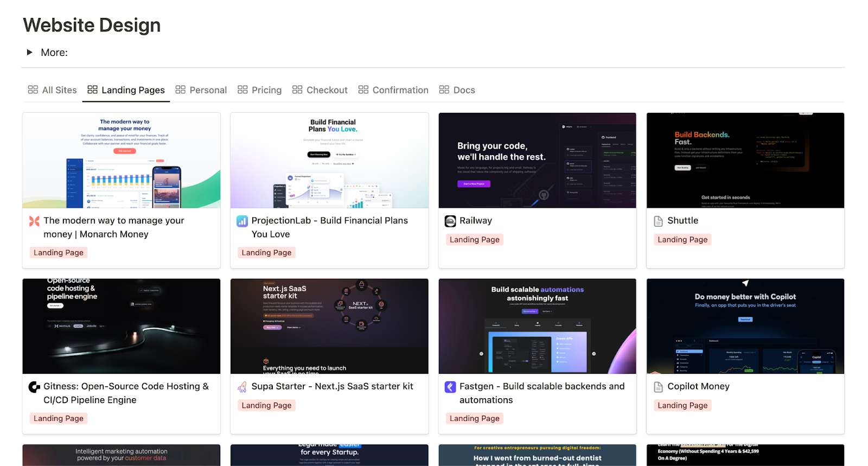
Task: Switch to the Pricing tab
Action: tap(259, 90)
